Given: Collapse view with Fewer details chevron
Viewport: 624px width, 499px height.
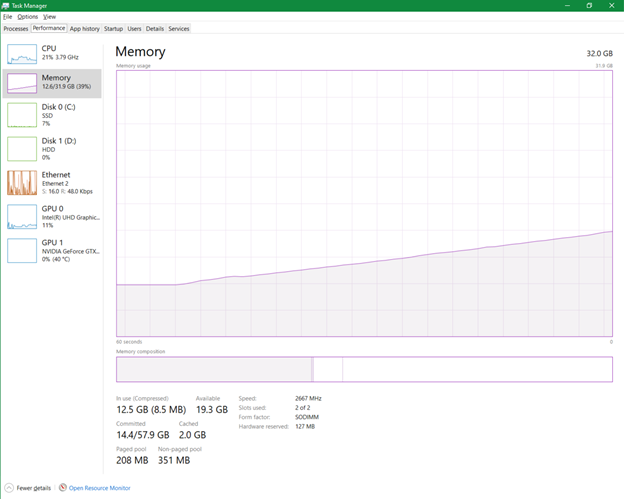Looking at the screenshot, I should (x=8, y=488).
